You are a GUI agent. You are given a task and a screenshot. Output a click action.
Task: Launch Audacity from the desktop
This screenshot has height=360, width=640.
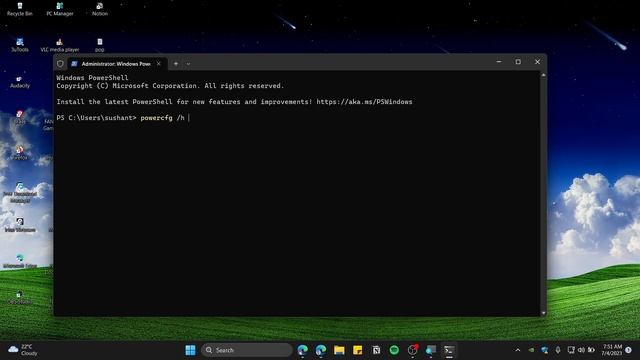[20, 81]
